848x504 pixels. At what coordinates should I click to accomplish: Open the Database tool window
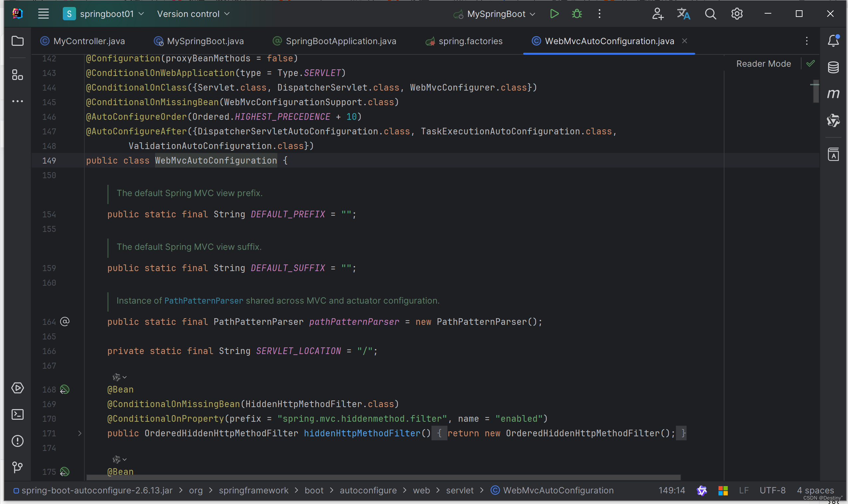pos(833,67)
